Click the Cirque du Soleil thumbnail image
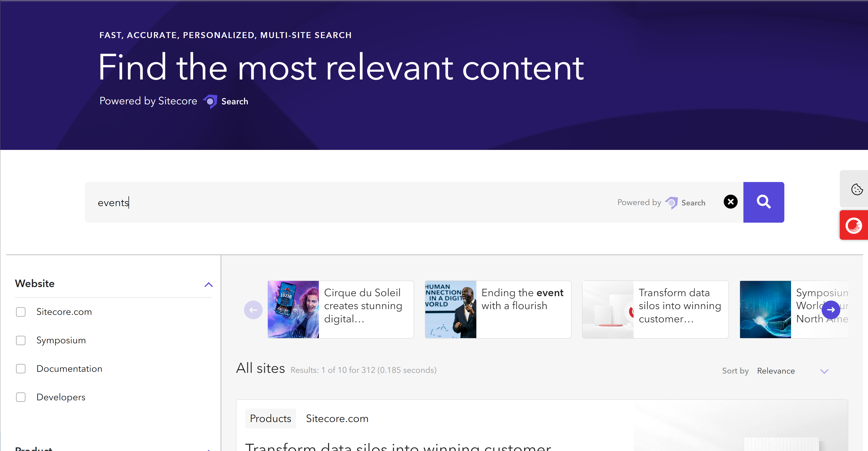The image size is (868, 451). 293,310
